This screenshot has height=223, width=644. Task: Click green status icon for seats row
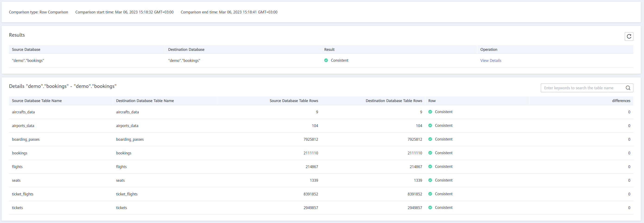tap(430, 180)
